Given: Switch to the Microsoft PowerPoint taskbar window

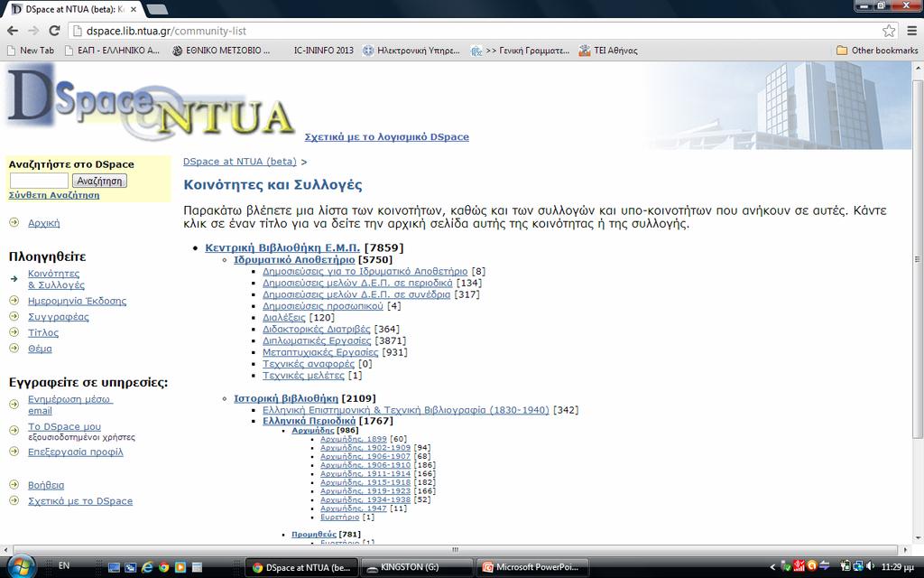Looking at the screenshot, I should click(x=532, y=567).
